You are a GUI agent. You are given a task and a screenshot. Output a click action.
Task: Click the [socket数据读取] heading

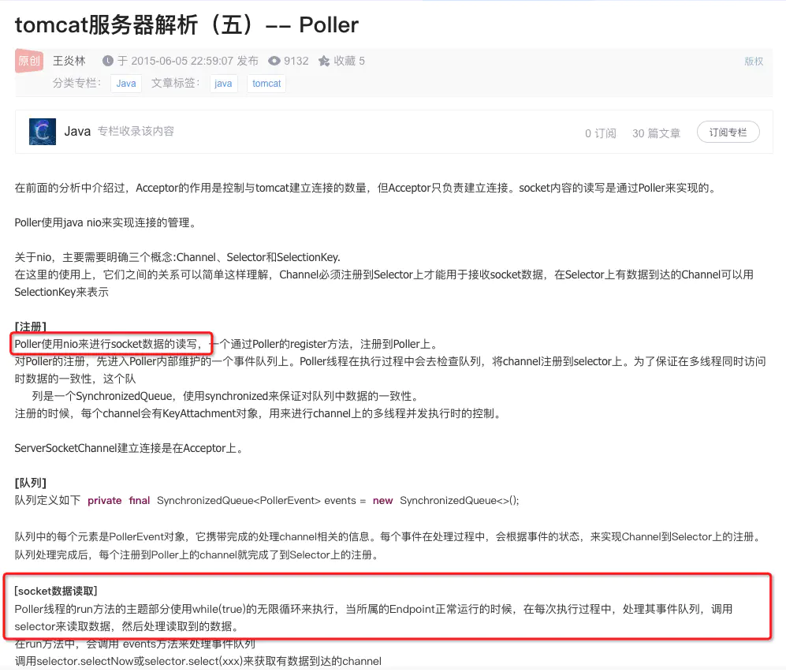tap(56, 591)
